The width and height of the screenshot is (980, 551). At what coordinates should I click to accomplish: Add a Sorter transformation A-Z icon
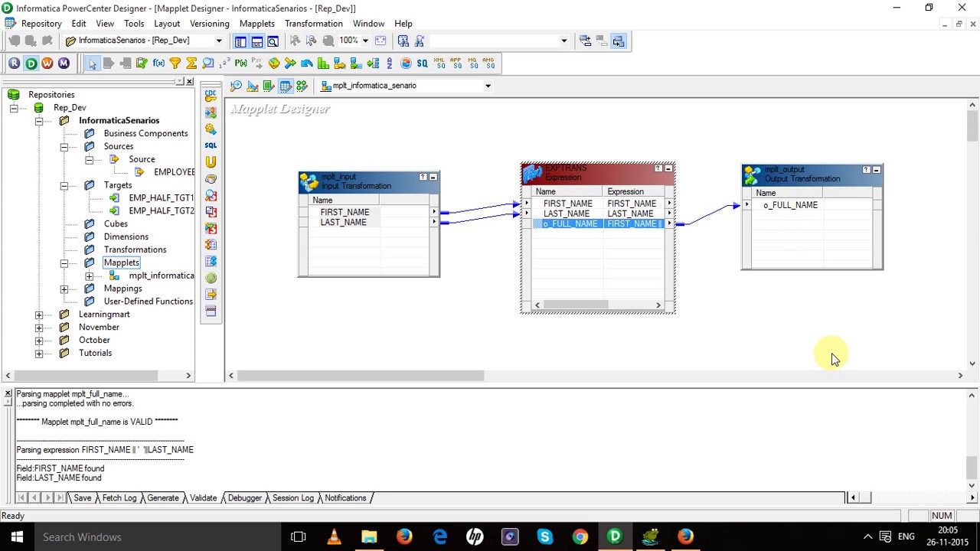pos(389,64)
